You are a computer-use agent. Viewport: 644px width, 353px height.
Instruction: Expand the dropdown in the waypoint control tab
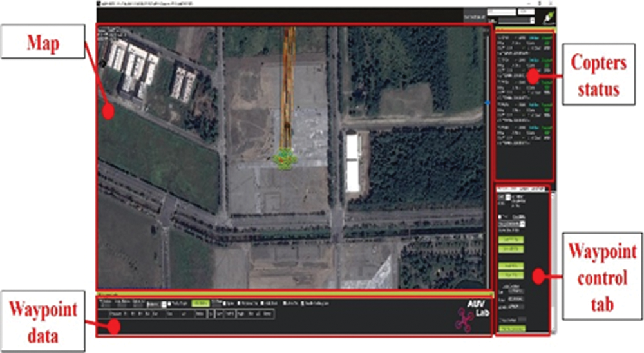522,224
